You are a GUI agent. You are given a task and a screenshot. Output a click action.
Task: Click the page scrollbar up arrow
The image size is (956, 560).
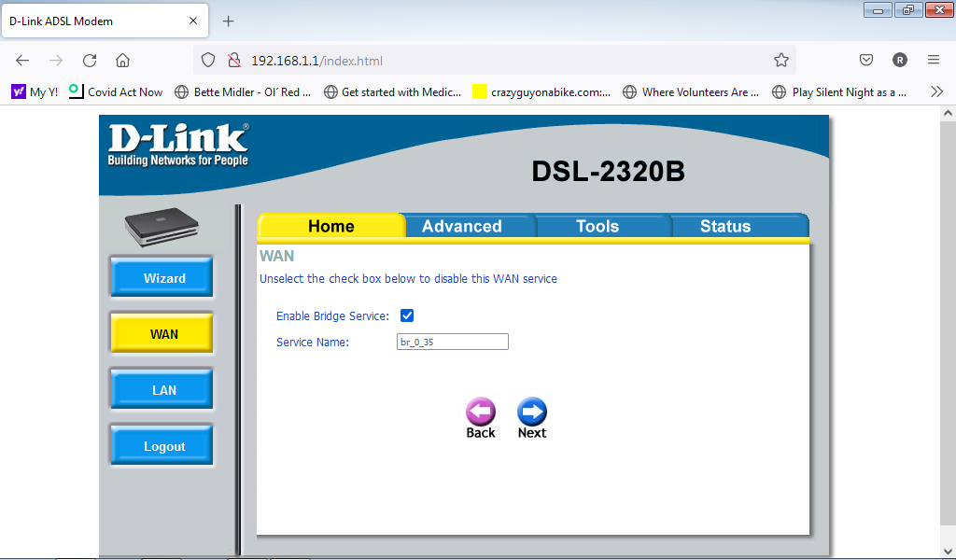(948, 113)
